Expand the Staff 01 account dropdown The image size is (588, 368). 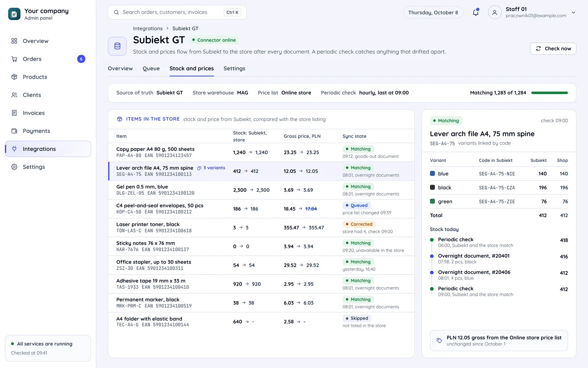coord(573,12)
